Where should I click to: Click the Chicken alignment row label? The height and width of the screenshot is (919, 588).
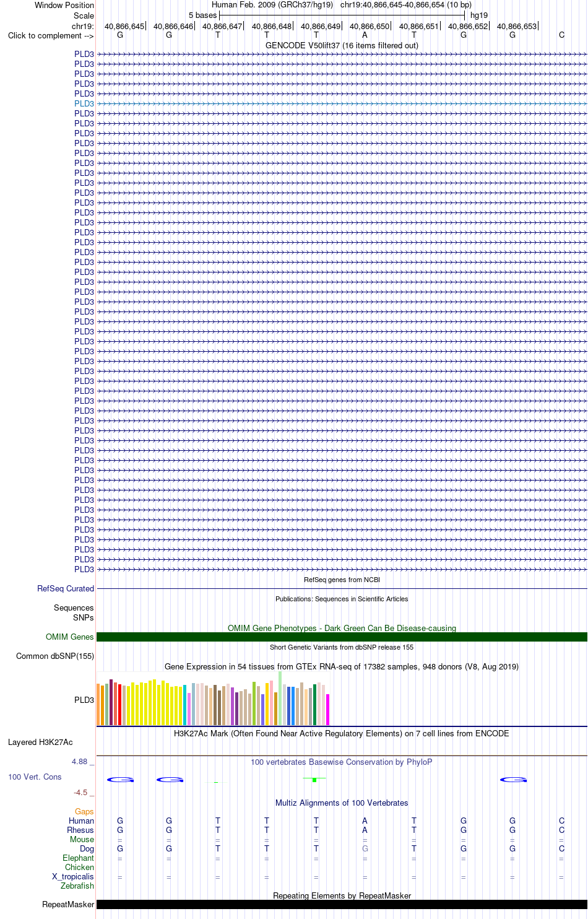click(x=80, y=867)
